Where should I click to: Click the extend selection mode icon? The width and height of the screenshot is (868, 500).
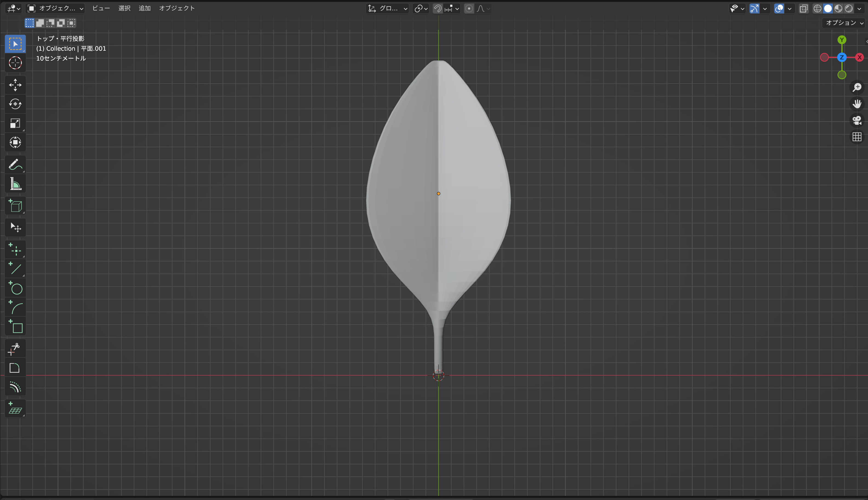click(x=40, y=23)
